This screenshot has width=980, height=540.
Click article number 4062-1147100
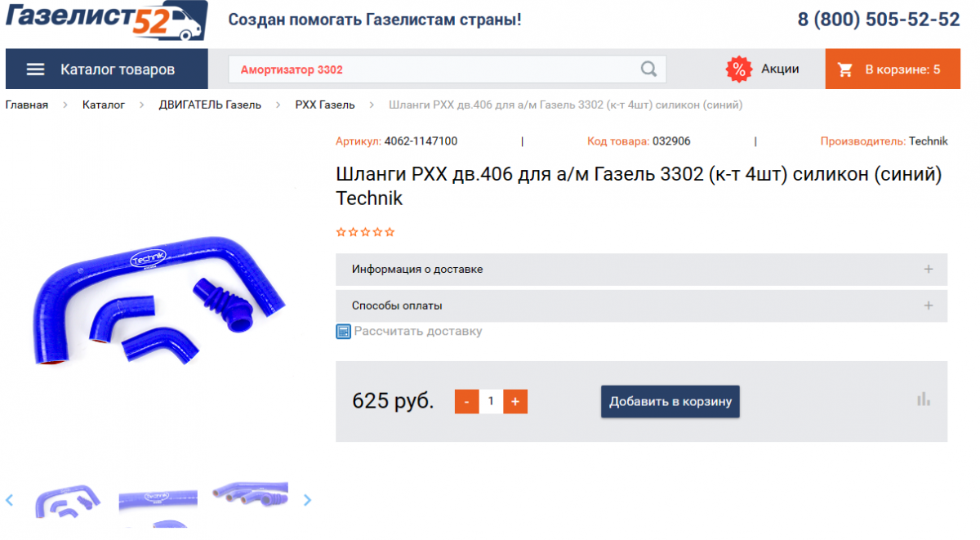pyautogui.click(x=421, y=141)
